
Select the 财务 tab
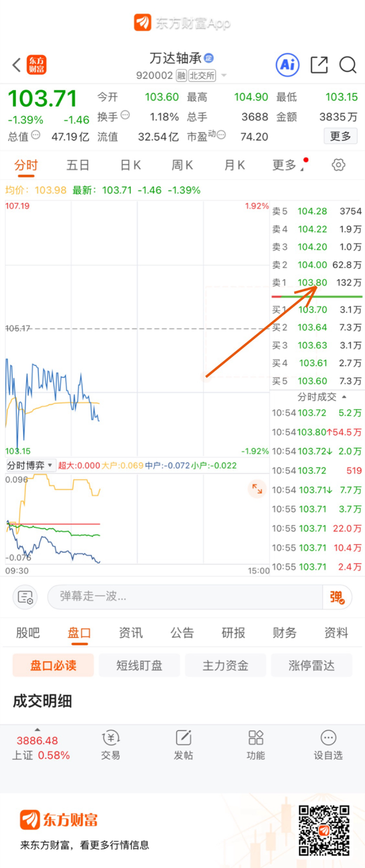point(285,632)
